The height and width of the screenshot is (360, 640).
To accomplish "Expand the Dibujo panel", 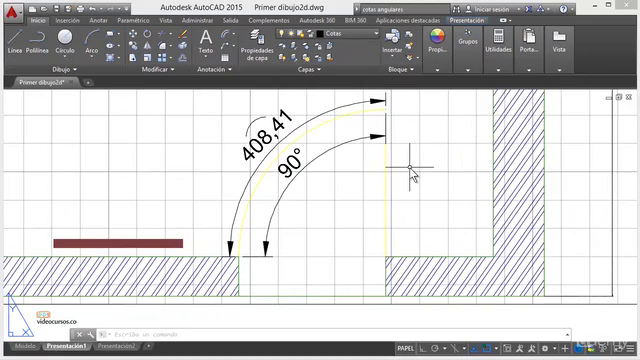I will (x=64, y=69).
